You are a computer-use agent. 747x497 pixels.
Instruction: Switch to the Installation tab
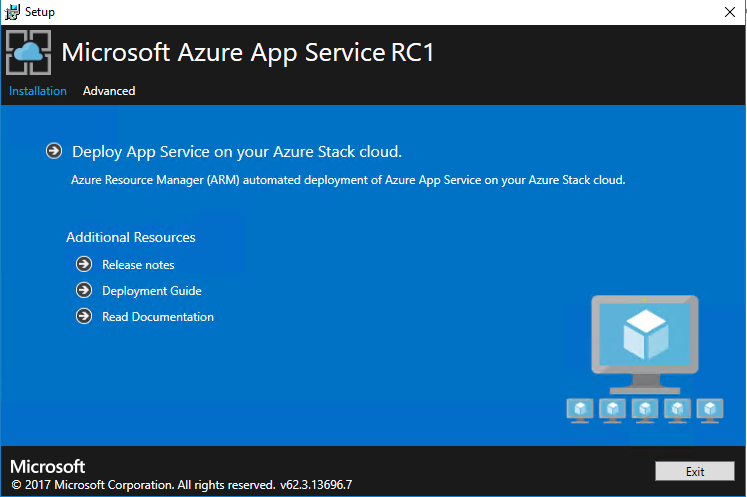click(x=38, y=91)
